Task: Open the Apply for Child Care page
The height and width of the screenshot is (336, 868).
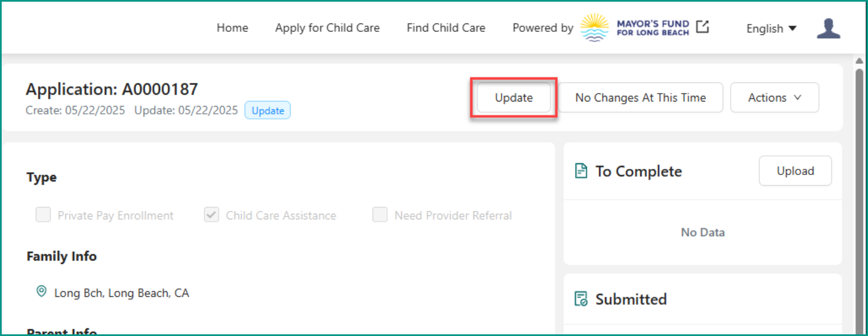Action: 327,27
